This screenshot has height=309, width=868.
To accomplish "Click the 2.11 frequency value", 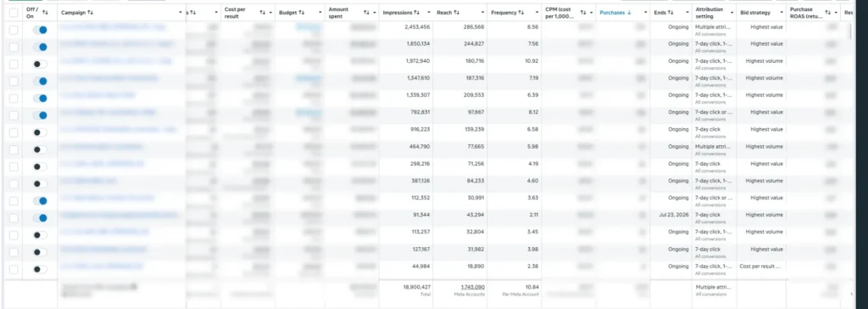I will pyautogui.click(x=534, y=215).
